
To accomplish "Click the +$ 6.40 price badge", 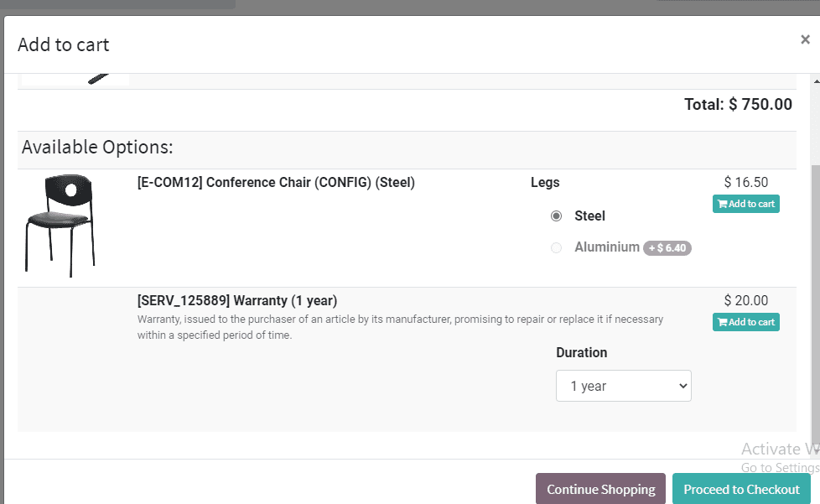I will point(667,248).
